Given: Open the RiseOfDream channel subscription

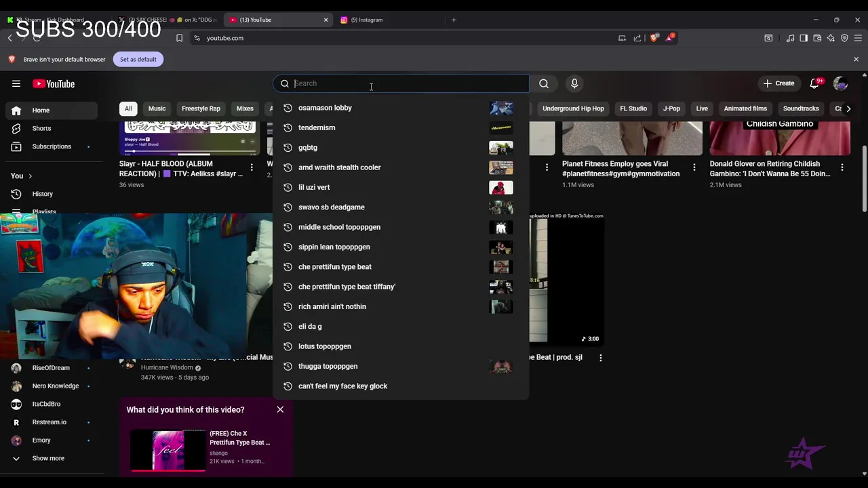Looking at the screenshot, I should point(51,368).
